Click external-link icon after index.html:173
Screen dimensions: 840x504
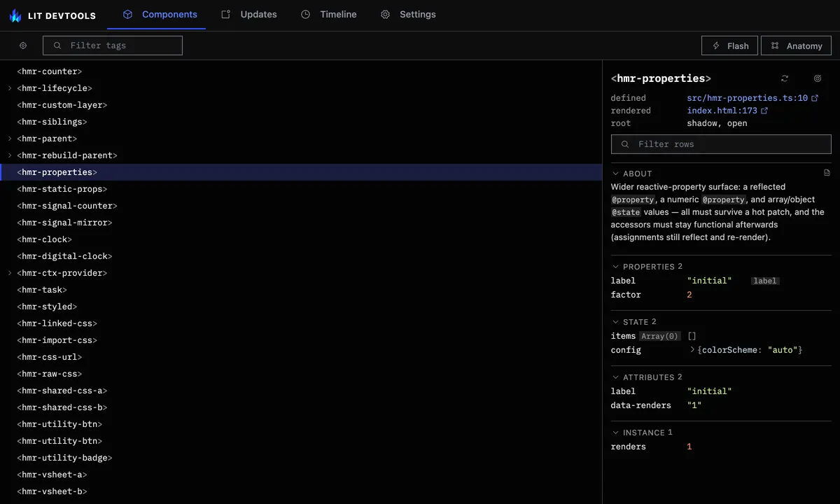(764, 111)
